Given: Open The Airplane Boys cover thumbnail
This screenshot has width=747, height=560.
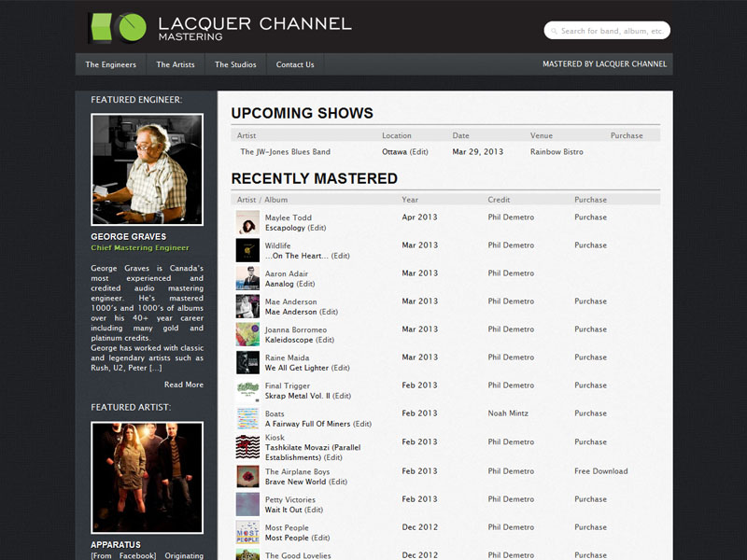Looking at the screenshot, I should (x=247, y=476).
